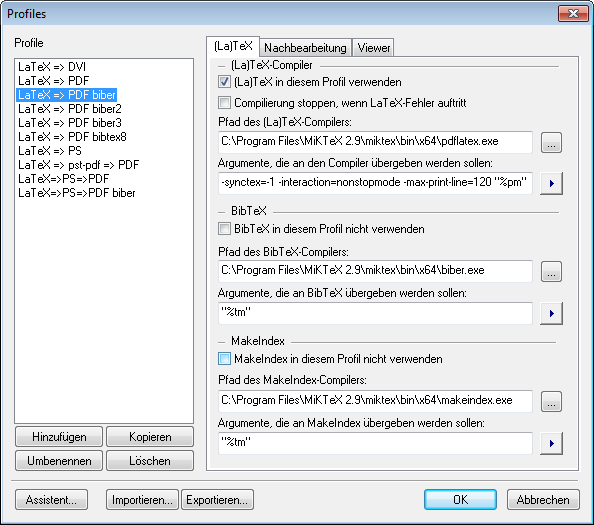Click the Hinzufügen button
The image size is (594, 525).
coord(59,437)
